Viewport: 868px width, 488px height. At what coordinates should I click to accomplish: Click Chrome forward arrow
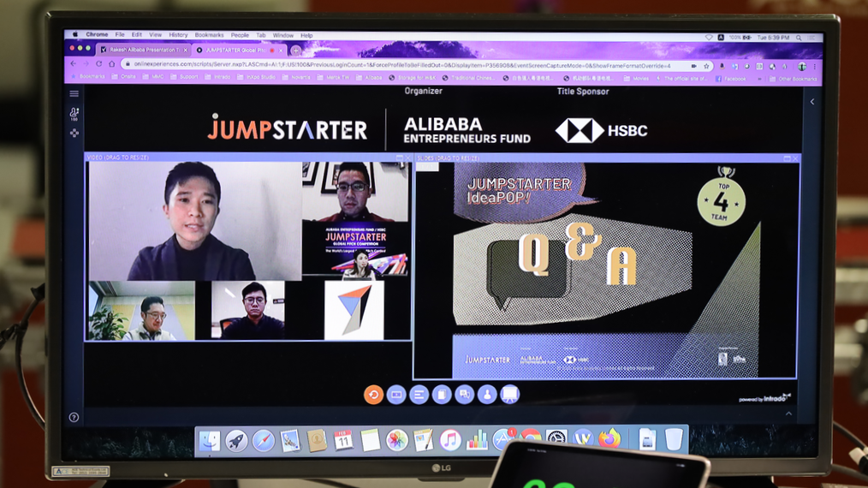point(86,64)
